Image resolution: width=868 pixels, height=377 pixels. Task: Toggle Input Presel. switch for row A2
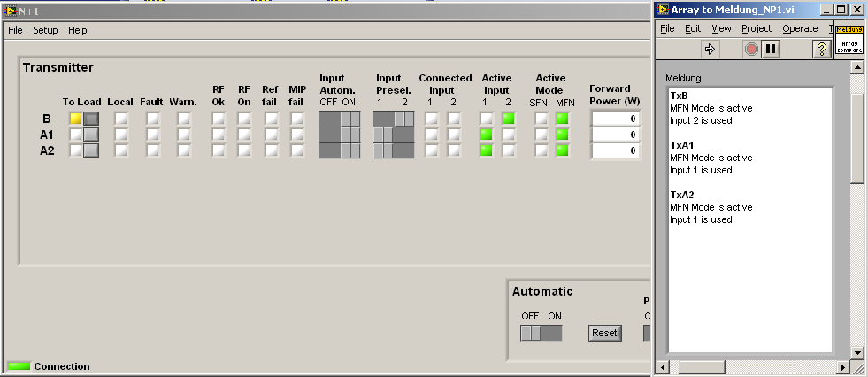(394, 150)
